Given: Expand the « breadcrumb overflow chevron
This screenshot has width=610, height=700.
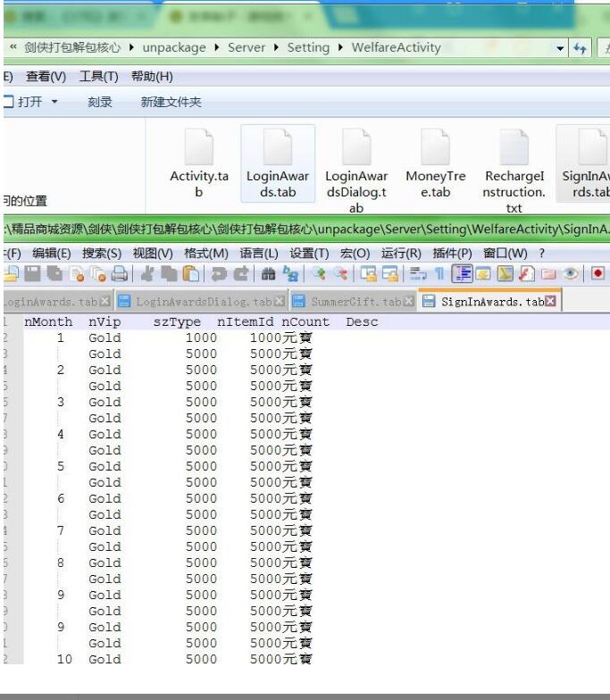Looking at the screenshot, I should (x=13, y=46).
